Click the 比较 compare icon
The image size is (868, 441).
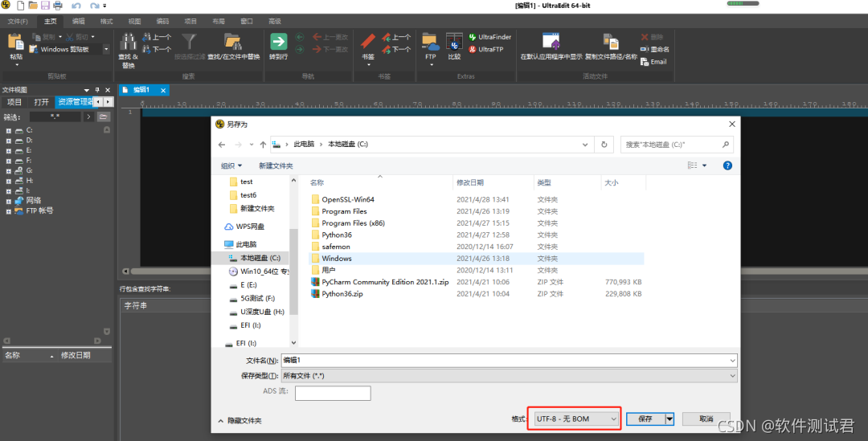[x=454, y=43]
